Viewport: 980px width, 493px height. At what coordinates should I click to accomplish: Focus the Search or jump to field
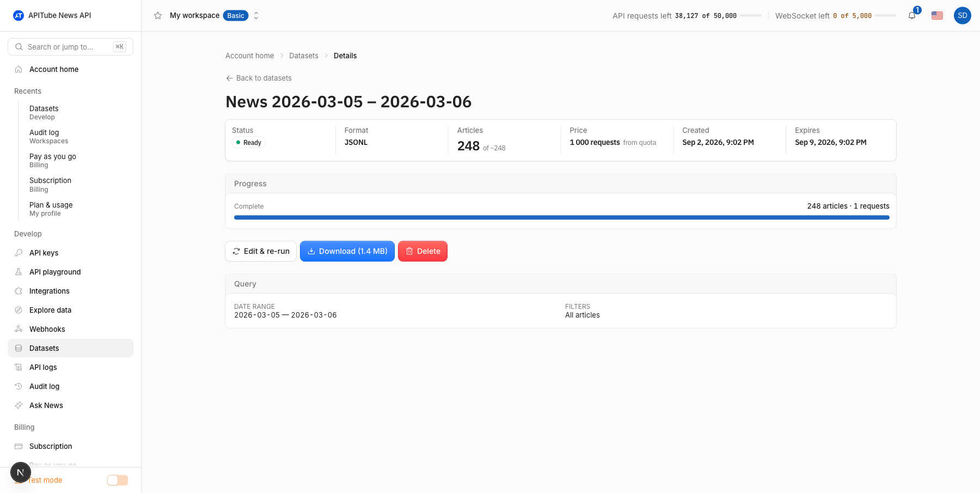click(x=70, y=47)
